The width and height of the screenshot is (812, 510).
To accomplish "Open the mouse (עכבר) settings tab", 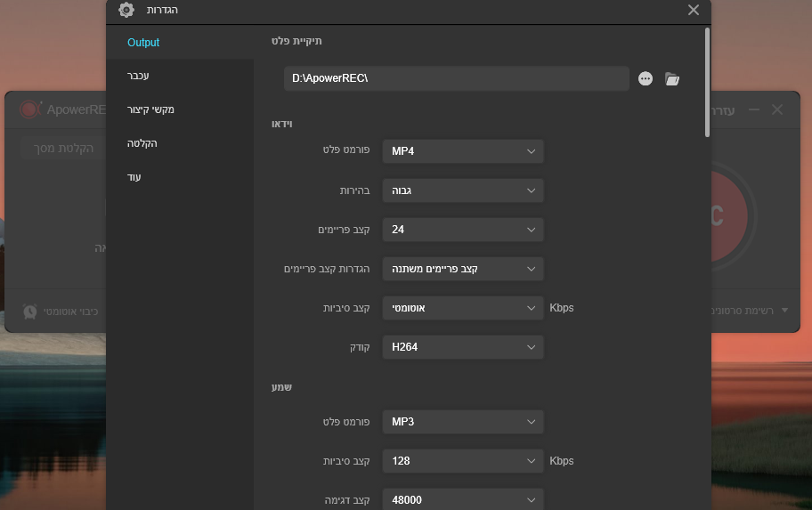I will (x=139, y=76).
